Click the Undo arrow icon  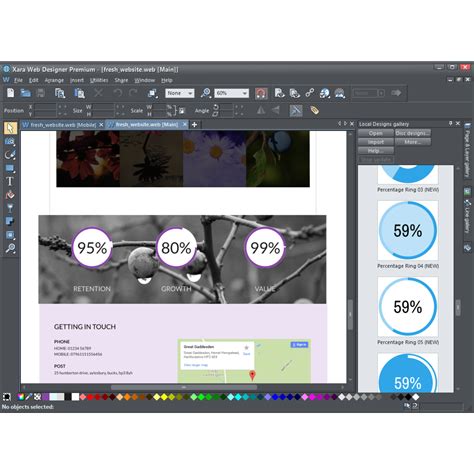118,93
